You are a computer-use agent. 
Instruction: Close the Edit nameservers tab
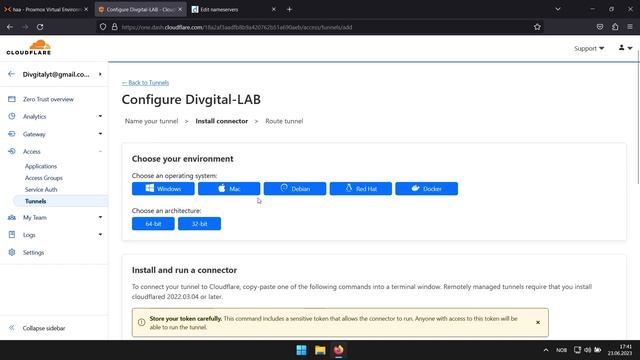click(x=274, y=9)
